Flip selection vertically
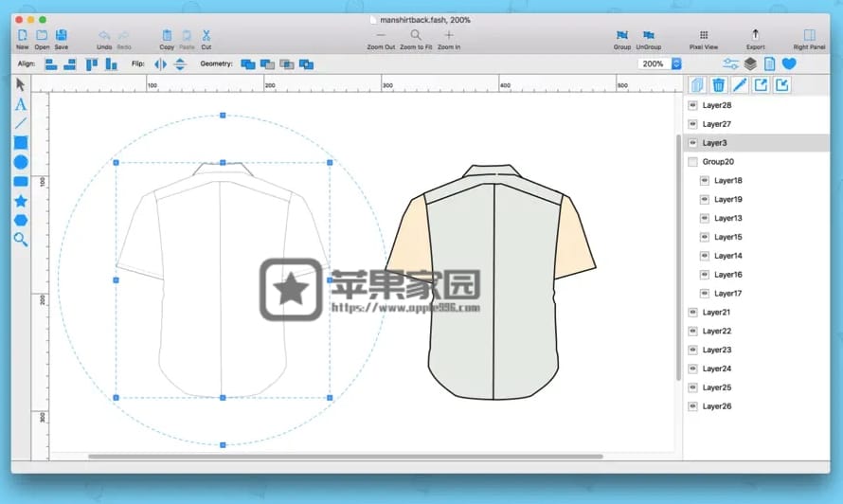 [180, 64]
